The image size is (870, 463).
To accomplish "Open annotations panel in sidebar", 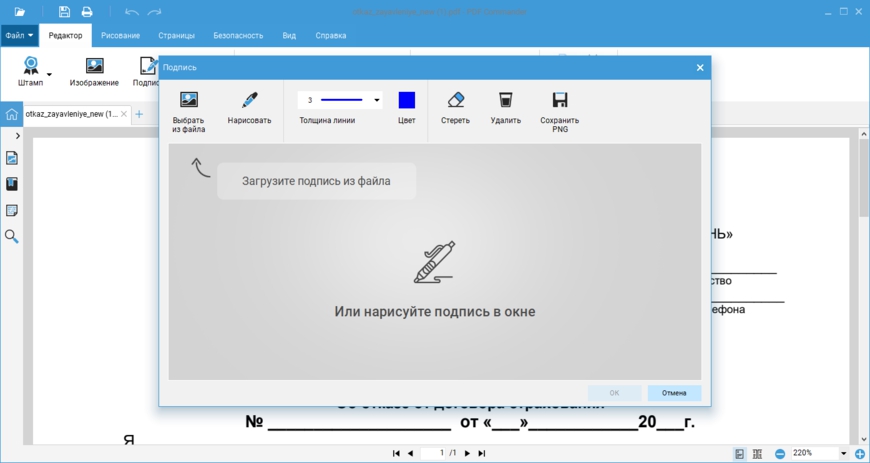I will tap(12, 210).
